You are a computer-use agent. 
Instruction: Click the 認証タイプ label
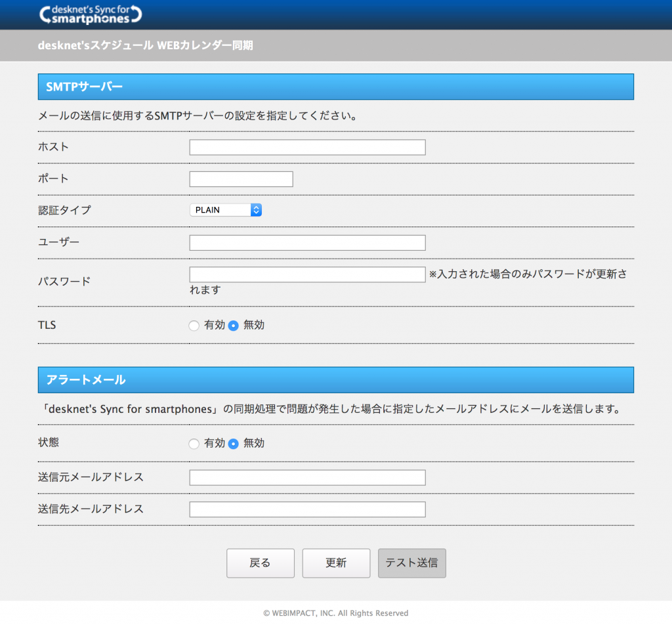click(65, 210)
